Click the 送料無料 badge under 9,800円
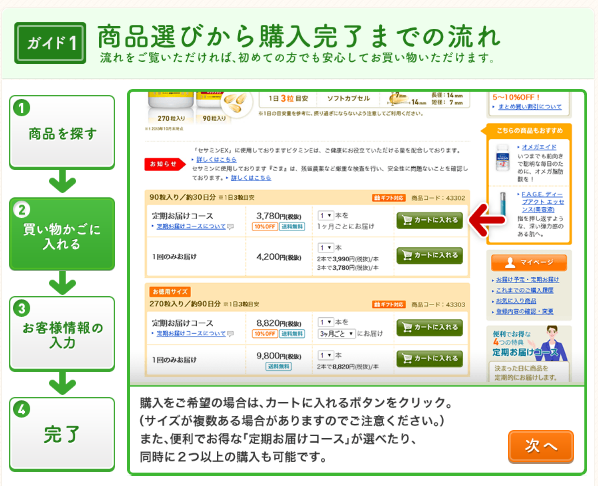The height and width of the screenshot is (486, 598). [278, 367]
